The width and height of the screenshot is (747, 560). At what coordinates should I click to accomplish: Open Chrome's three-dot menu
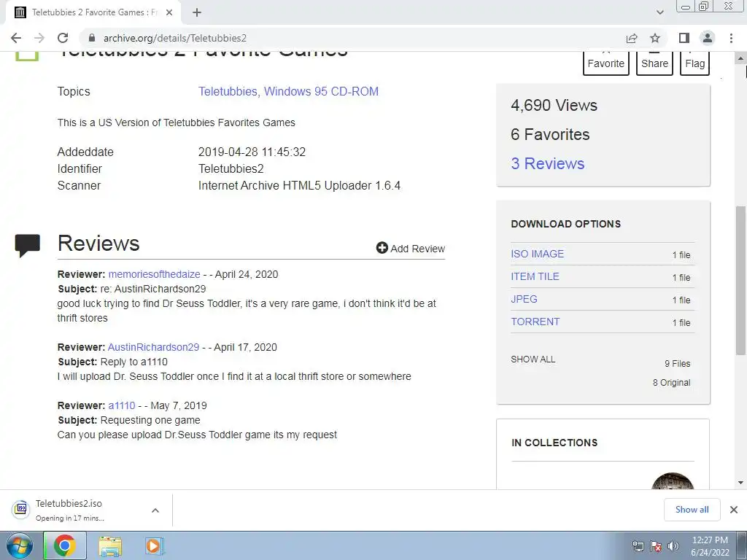(x=731, y=38)
